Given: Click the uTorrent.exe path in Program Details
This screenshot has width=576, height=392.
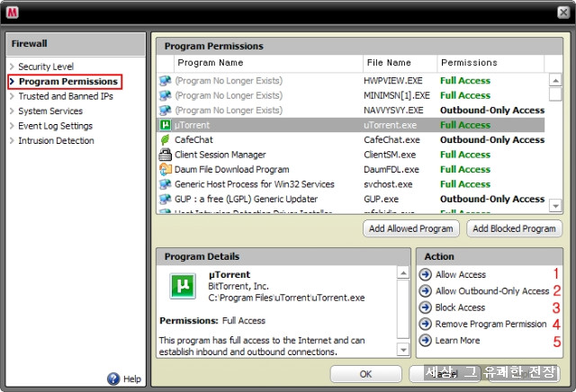Looking at the screenshot, I should [x=286, y=298].
